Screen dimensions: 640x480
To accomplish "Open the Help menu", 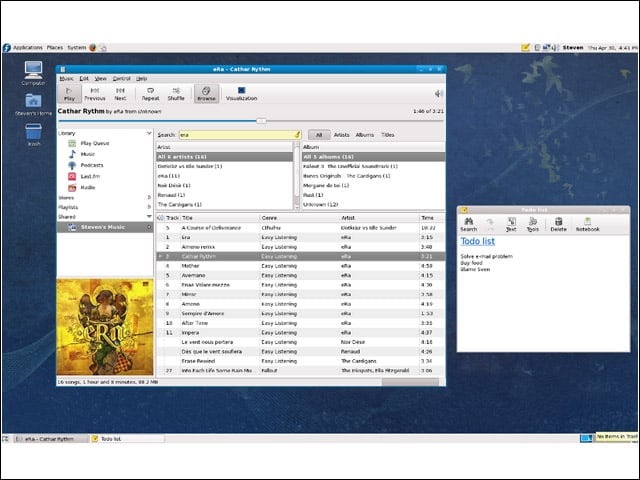I will (x=141, y=78).
